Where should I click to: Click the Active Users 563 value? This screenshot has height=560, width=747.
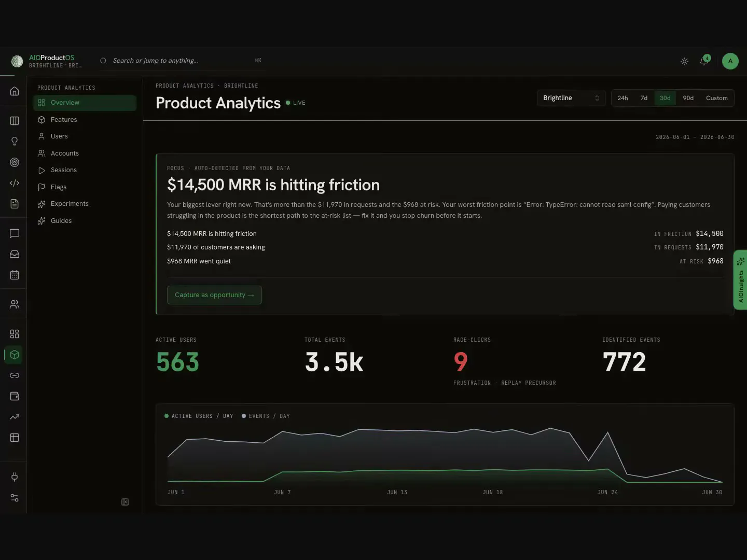point(177,362)
